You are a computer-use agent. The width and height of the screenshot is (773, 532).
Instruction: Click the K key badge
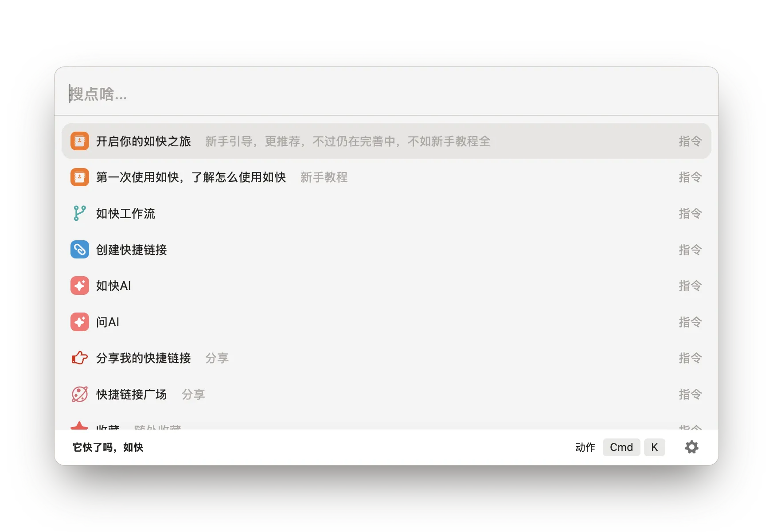tap(654, 447)
